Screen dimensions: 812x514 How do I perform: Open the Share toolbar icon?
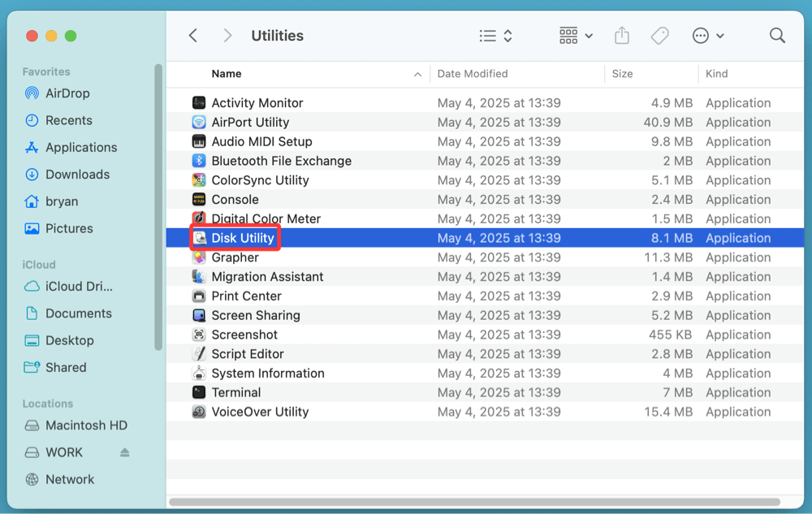621,35
